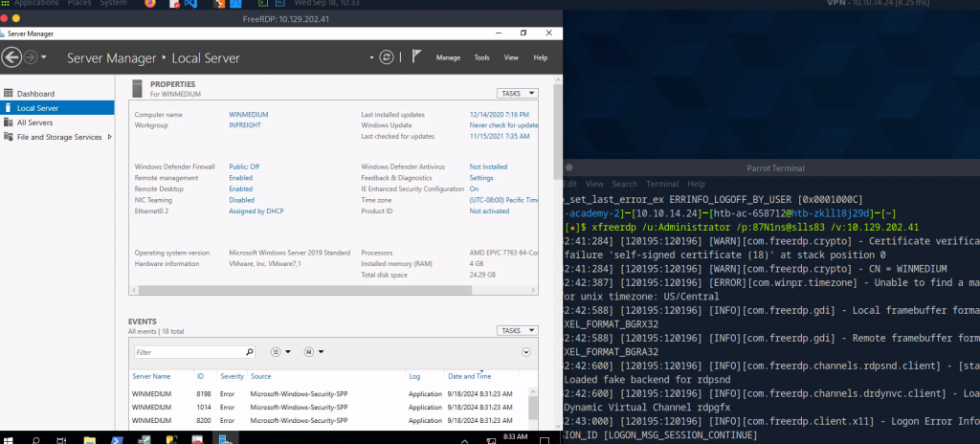Open Task View on the Windows taskbar
The width and height of the screenshot is (980, 444).
(61, 439)
